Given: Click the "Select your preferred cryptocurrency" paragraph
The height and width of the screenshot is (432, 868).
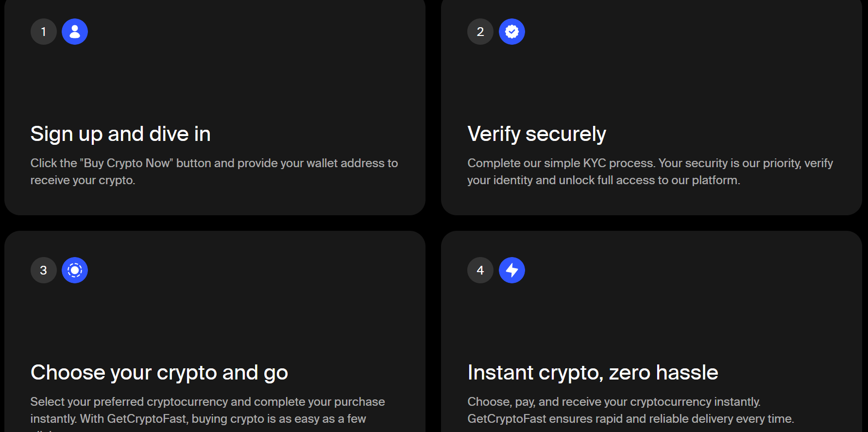Looking at the screenshot, I should click(x=207, y=410).
